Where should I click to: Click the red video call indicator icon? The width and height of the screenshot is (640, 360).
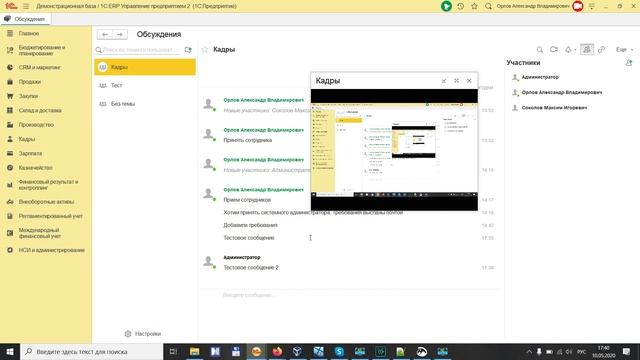(578, 6)
